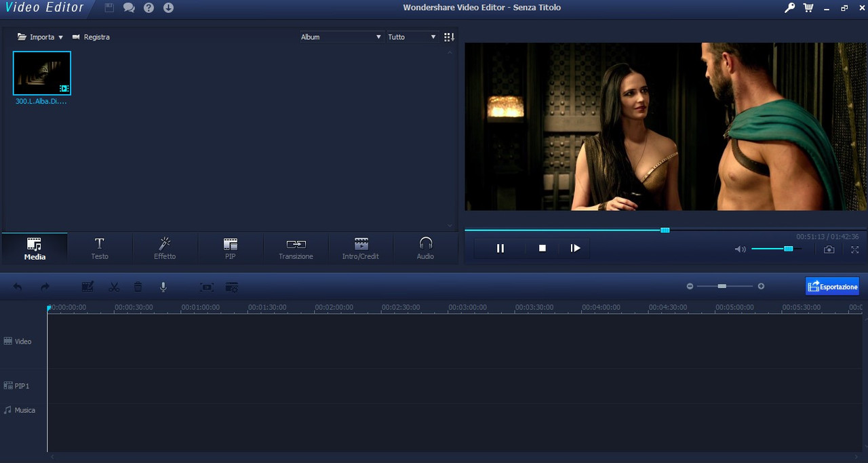
Task: Click the timeline zoom slider handle
Action: tap(722, 286)
